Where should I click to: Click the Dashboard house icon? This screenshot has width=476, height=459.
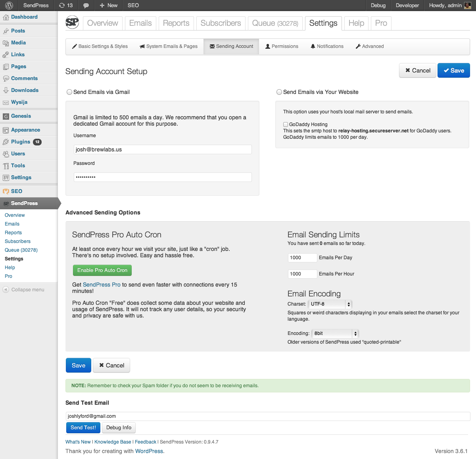(x=6, y=17)
